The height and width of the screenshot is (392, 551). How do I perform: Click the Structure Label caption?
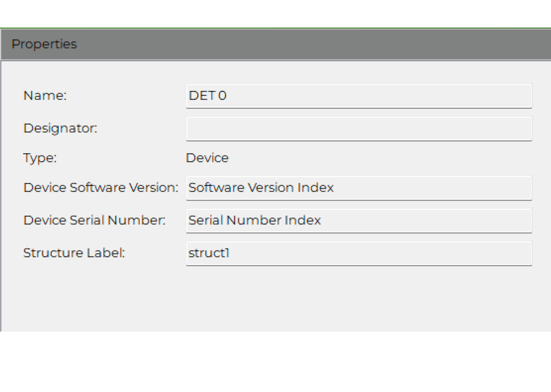click(x=74, y=253)
